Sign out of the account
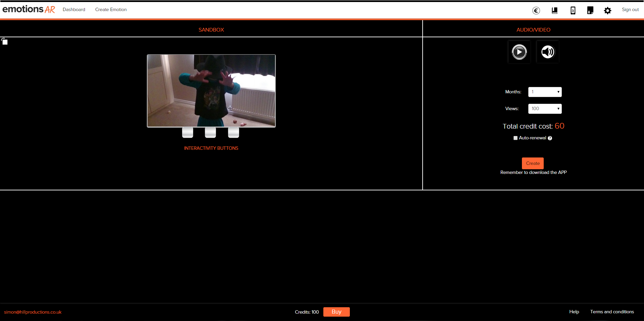Screen dimensions: 644x321 630,9
